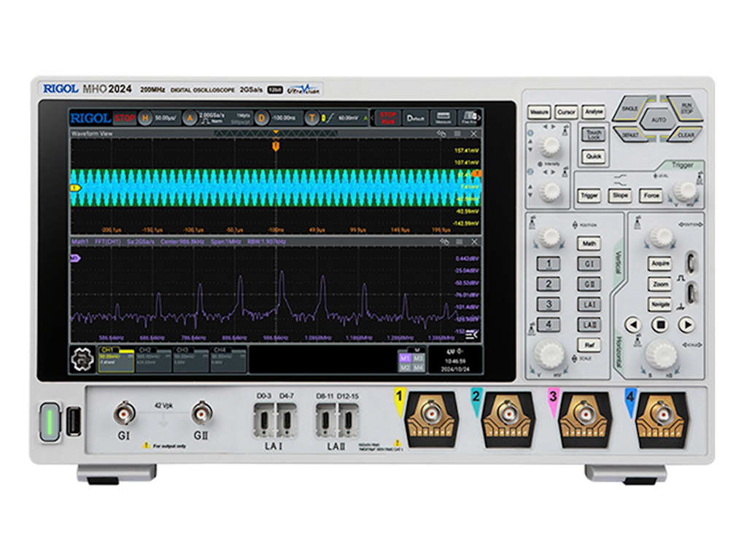Open acquisition settings via the A sample-rate icon

[x=189, y=118]
